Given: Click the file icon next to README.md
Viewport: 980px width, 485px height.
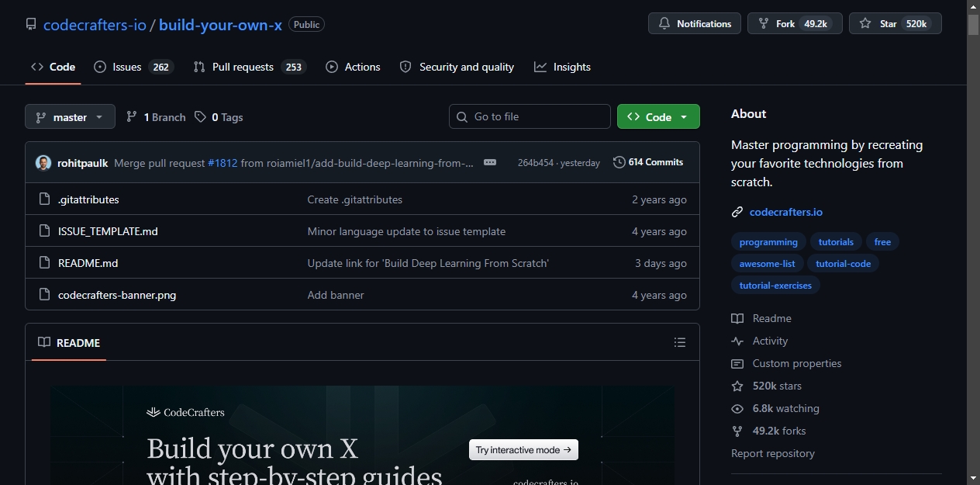Looking at the screenshot, I should [x=44, y=263].
